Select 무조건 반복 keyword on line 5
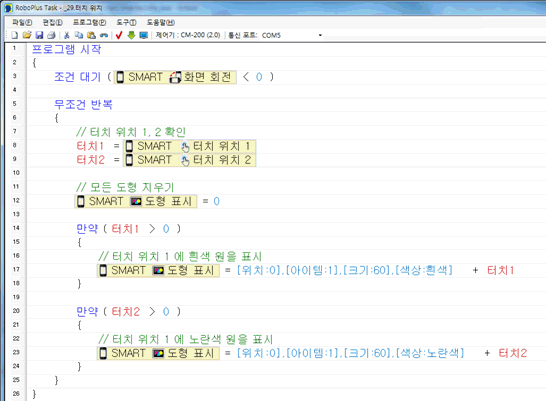The width and height of the screenshot is (546, 401). click(x=83, y=104)
